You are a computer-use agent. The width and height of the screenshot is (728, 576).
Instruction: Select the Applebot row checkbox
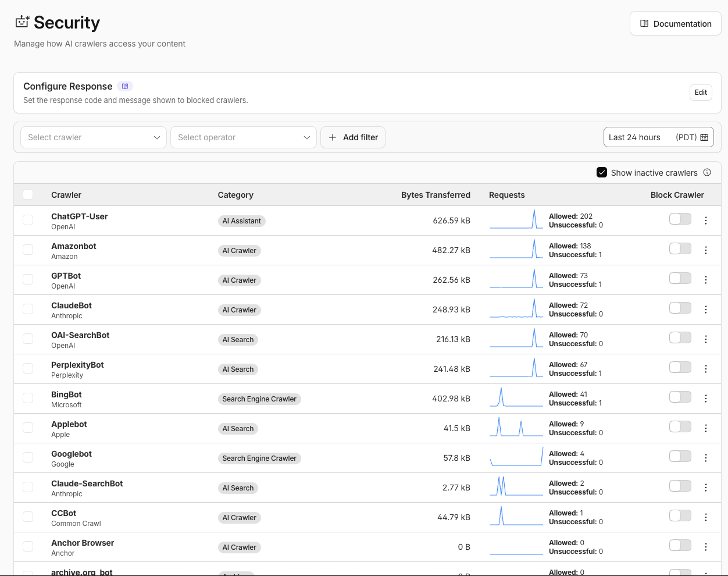28,428
